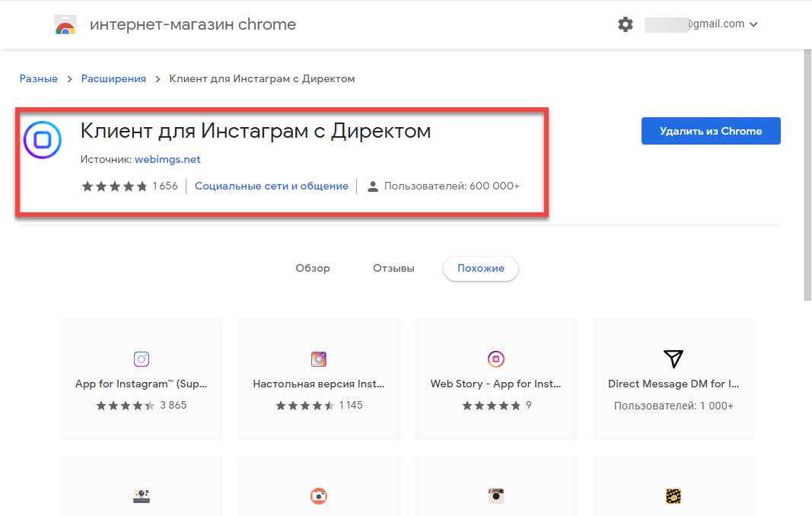
Task: Open Direct Message DM paper plane icon
Action: point(673,359)
